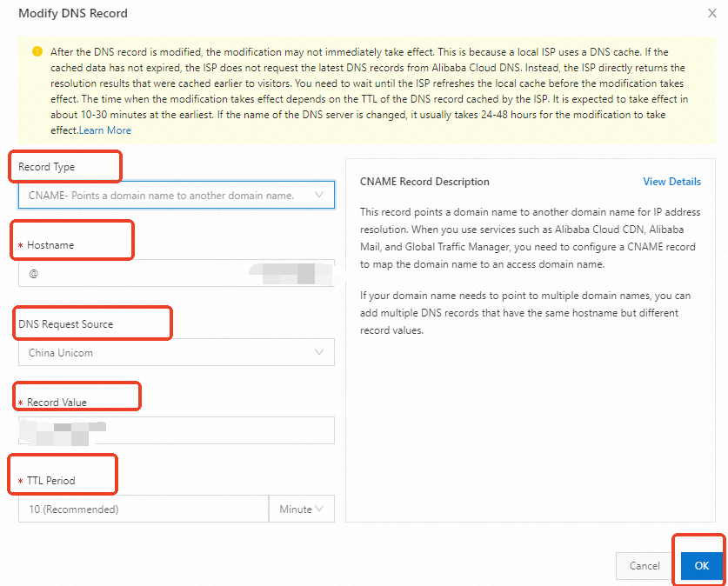Open the Record Type CNAME dropdown

(x=165, y=195)
